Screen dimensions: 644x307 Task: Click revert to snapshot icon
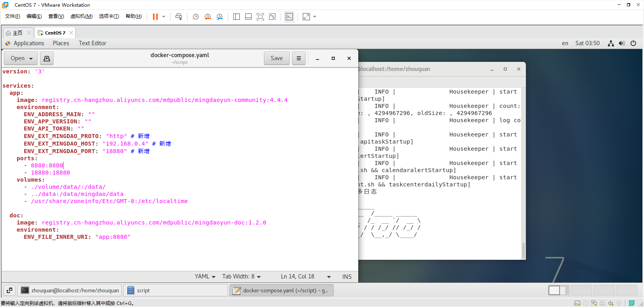coord(208,17)
